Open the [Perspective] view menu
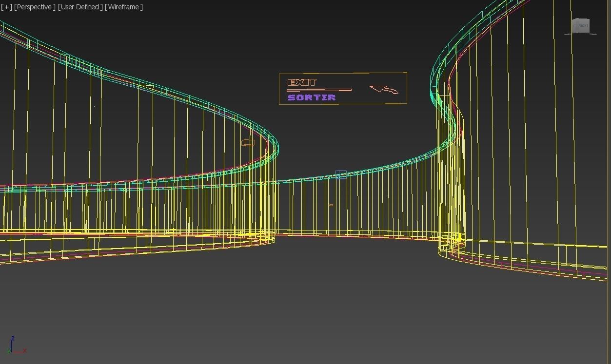This screenshot has width=611, height=364. (x=35, y=7)
